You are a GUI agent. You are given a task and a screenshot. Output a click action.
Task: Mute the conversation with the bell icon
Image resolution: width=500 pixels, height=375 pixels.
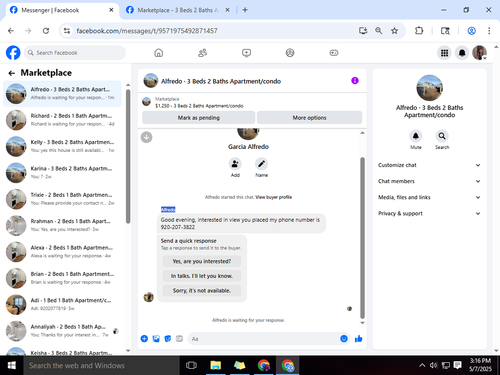[416, 136]
